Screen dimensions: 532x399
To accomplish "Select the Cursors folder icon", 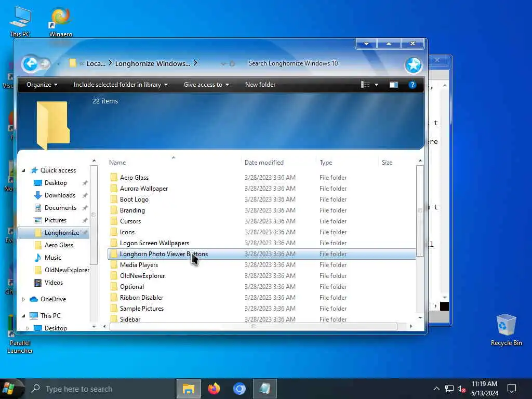I will [114, 221].
